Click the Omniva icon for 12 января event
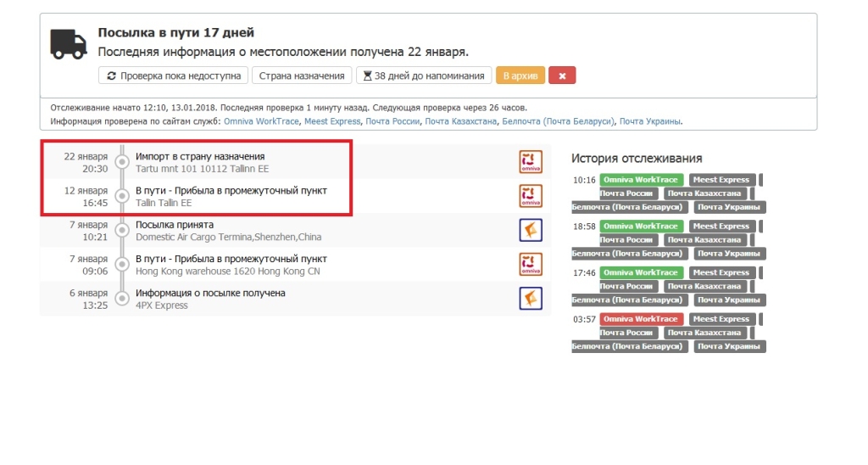868x465 pixels. [531, 196]
